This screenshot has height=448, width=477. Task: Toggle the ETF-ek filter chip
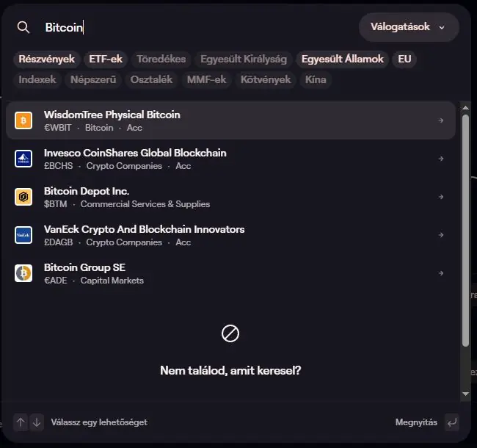point(106,59)
